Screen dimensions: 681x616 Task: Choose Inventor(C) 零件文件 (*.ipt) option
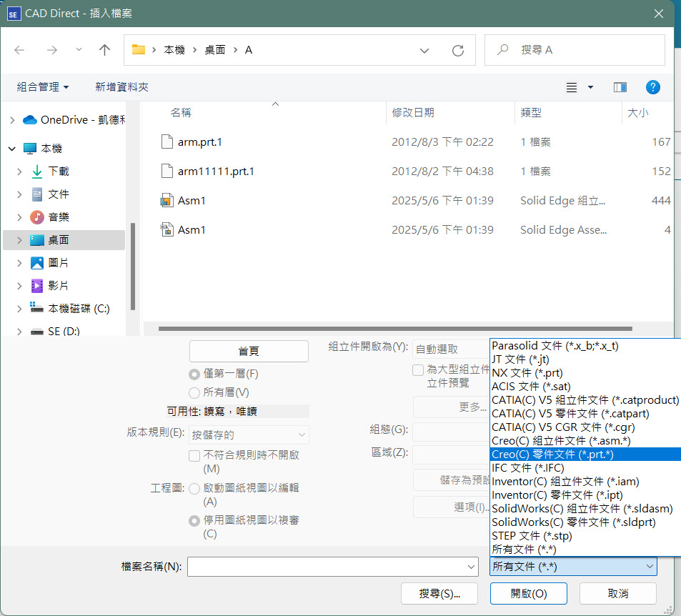click(x=585, y=495)
